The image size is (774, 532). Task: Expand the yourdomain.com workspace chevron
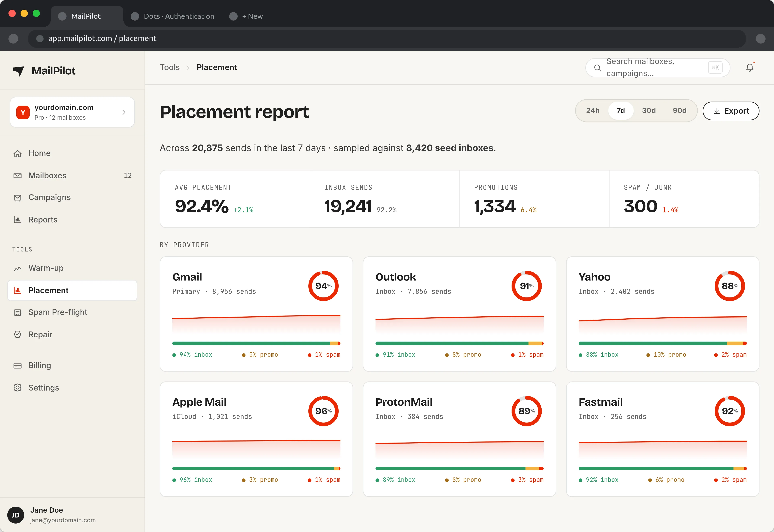pos(124,112)
